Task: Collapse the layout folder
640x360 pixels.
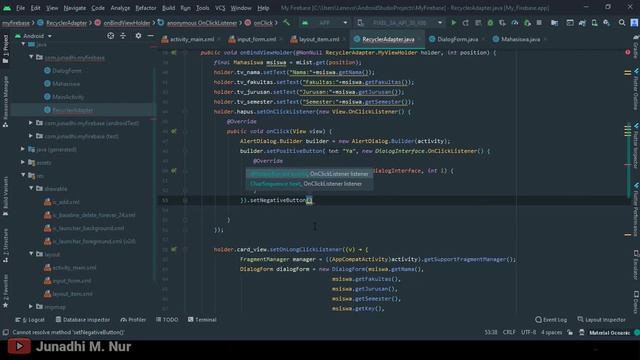Action: [31, 254]
